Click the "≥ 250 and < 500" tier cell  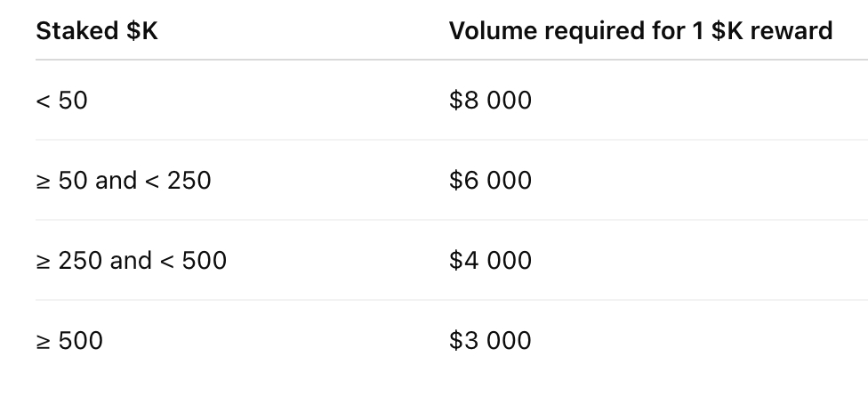click(131, 261)
